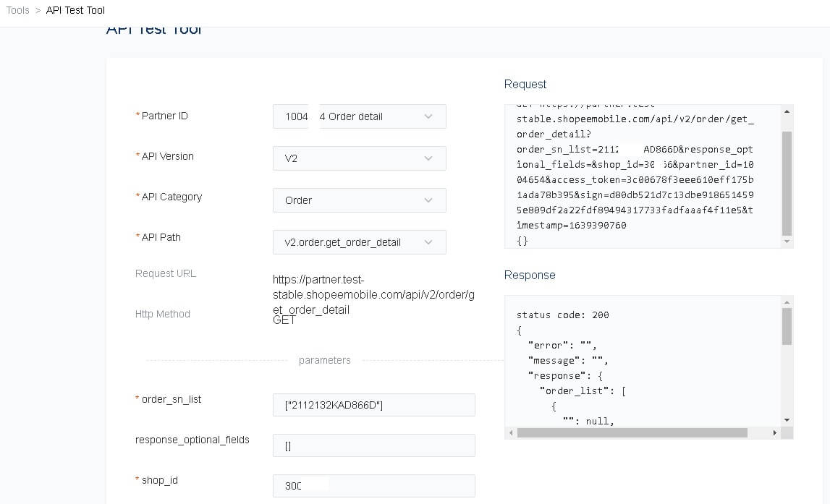Click the Request panel scroll-up arrow
The height and width of the screenshot is (504, 830).
786,110
